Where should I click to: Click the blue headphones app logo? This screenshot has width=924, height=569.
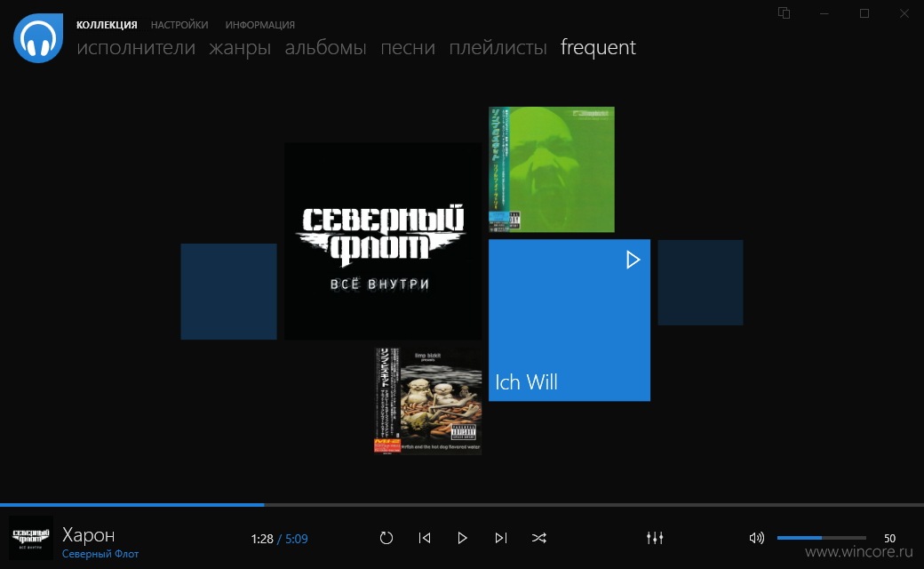(x=38, y=37)
